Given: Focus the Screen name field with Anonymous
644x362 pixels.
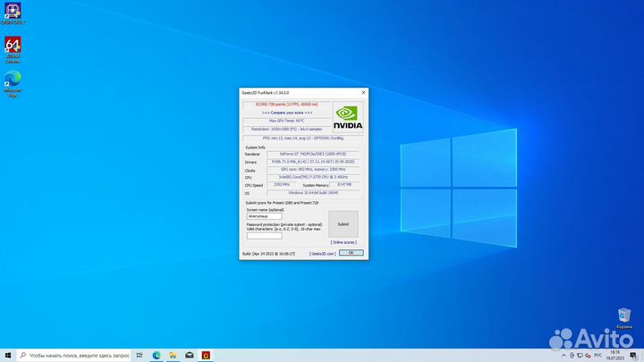Looking at the screenshot, I should tap(264, 216).
